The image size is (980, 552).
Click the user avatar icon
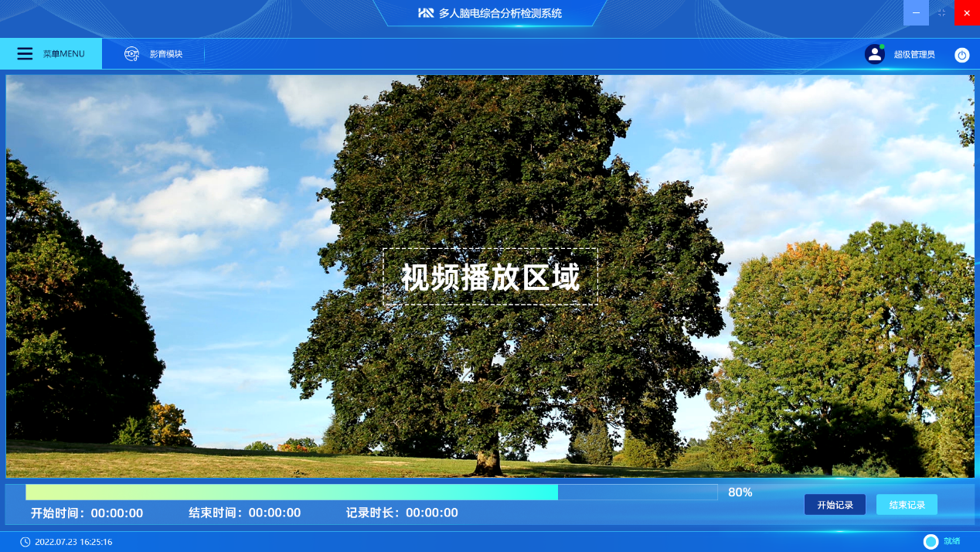[875, 54]
